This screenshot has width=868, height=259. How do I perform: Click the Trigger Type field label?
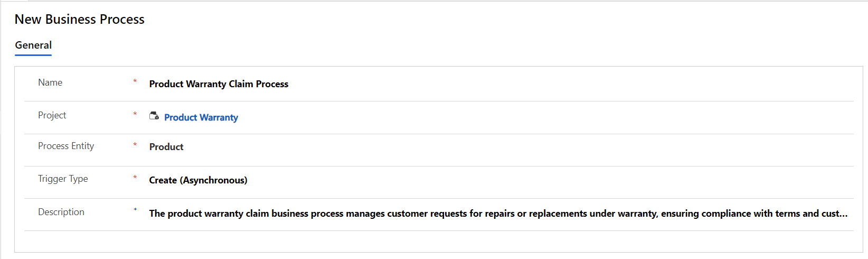pyautogui.click(x=63, y=179)
